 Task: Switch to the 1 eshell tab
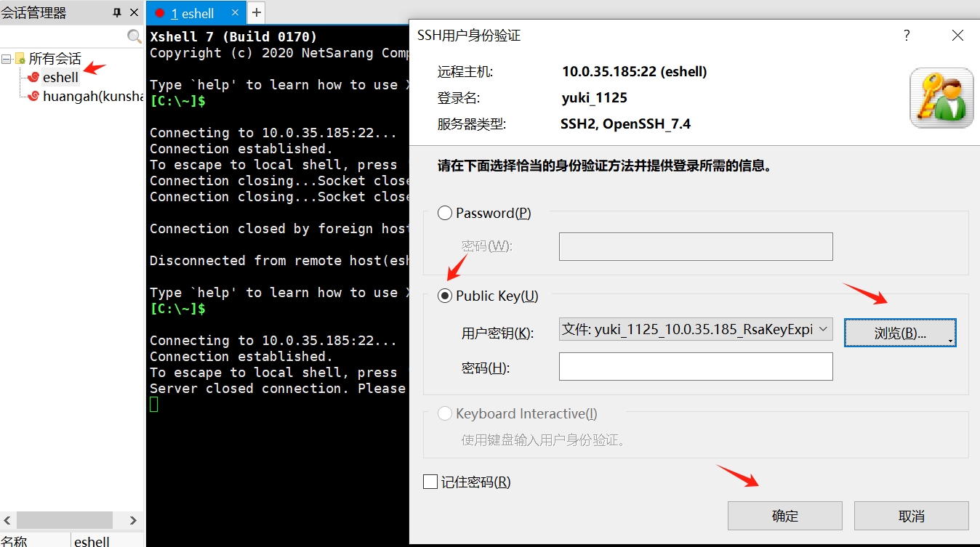click(x=193, y=13)
